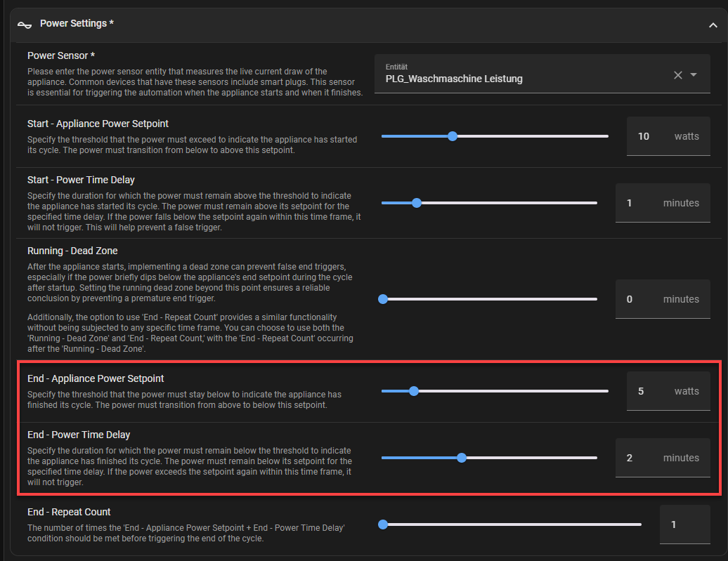Collapse the Power Settings section
728x561 pixels.
click(713, 25)
